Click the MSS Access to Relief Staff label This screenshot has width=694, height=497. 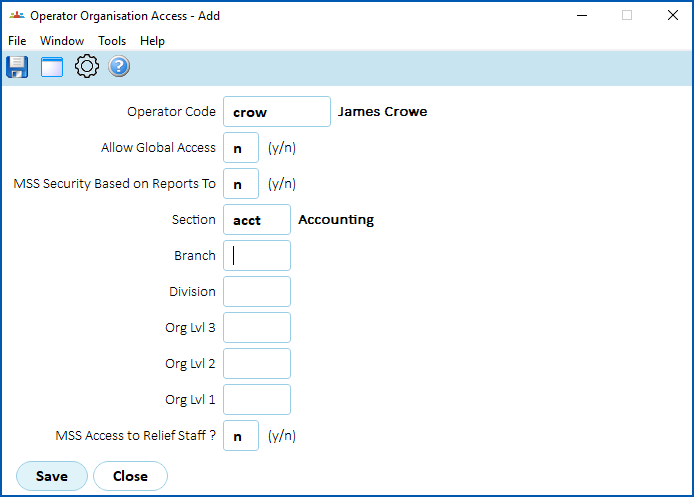pyautogui.click(x=135, y=435)
